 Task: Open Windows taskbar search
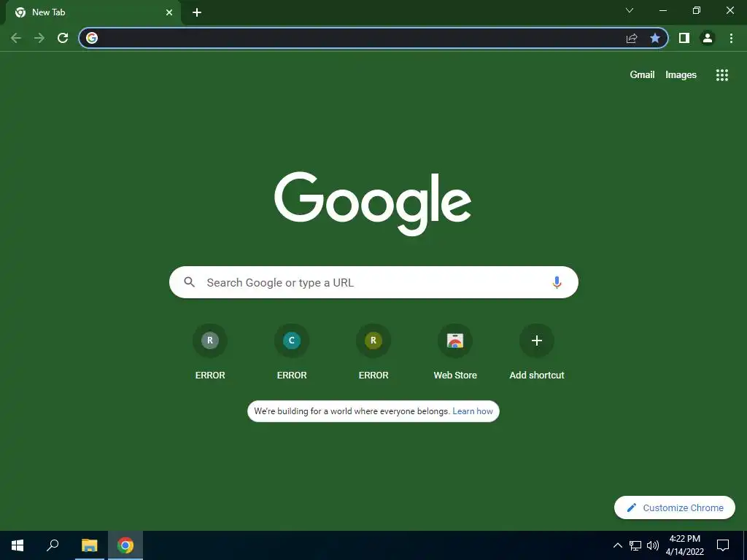pos(53,545)
